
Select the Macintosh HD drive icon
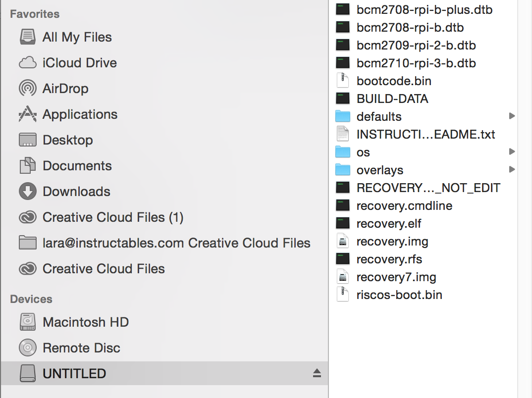point(28,322)
